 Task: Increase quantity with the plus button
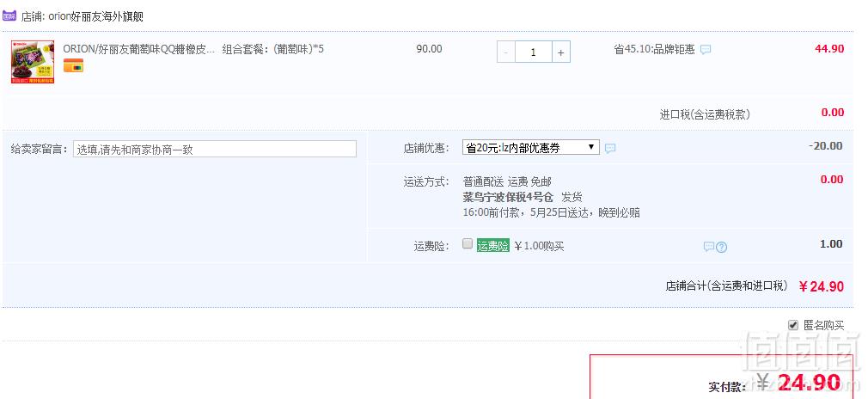tap(561, 52)
